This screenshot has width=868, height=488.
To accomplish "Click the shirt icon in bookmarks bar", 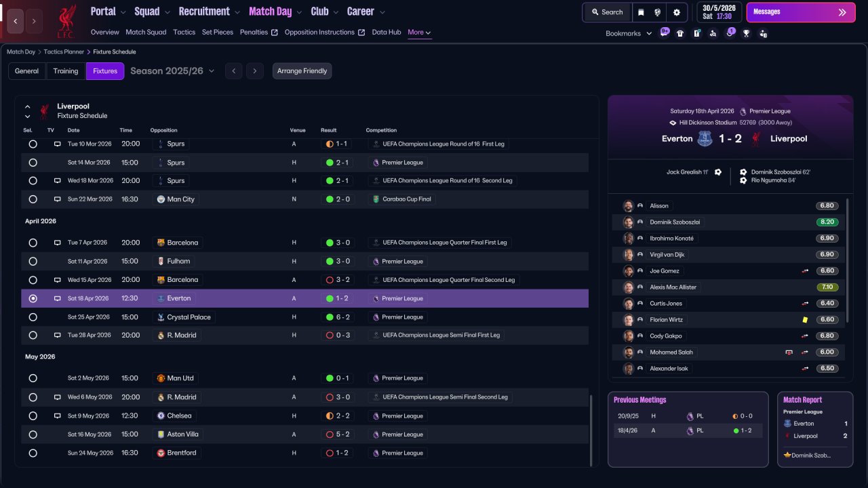I will tap(680, 33).
